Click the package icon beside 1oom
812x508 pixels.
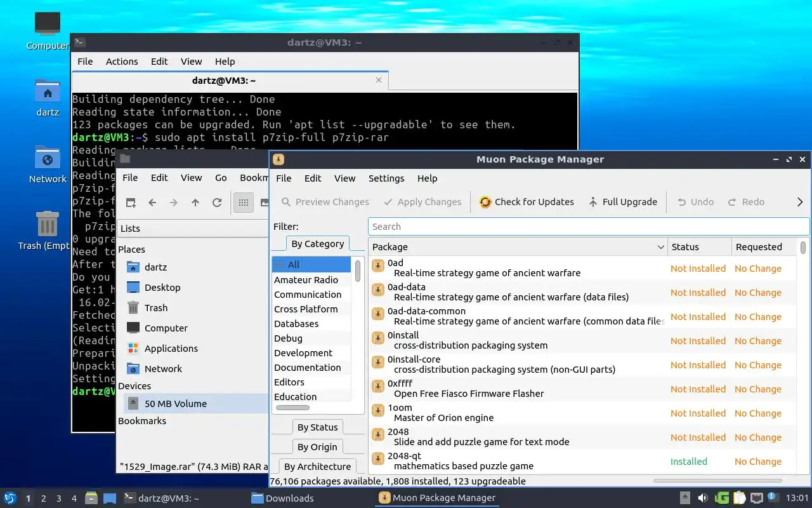click(378, 410)
